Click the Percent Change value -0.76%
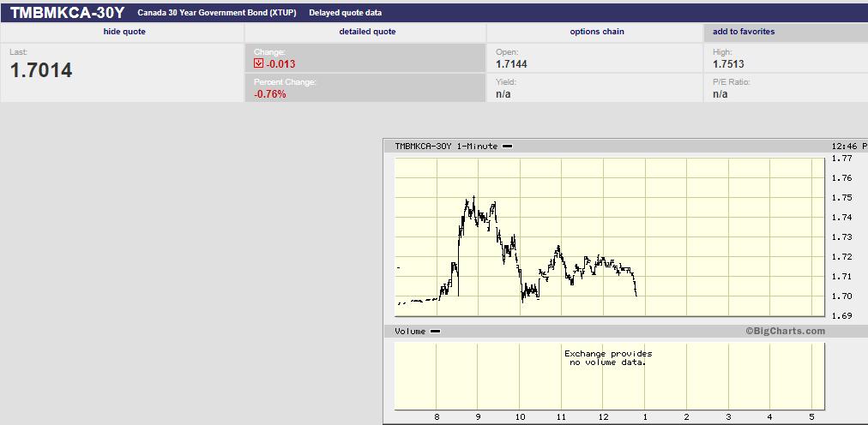The width and height of the screenshot is (868, 425). pyautogui.click(x=270, y=94)
